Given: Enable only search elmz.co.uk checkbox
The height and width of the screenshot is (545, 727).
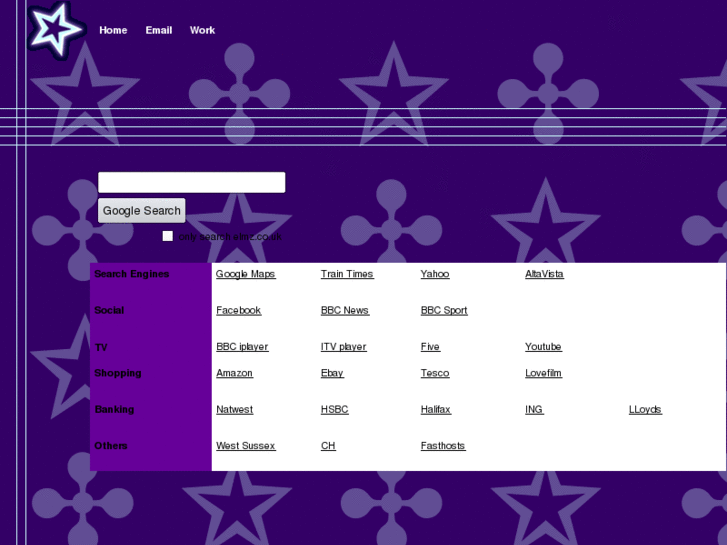Looking at the screenshot, I should click(x=168, y=236).
